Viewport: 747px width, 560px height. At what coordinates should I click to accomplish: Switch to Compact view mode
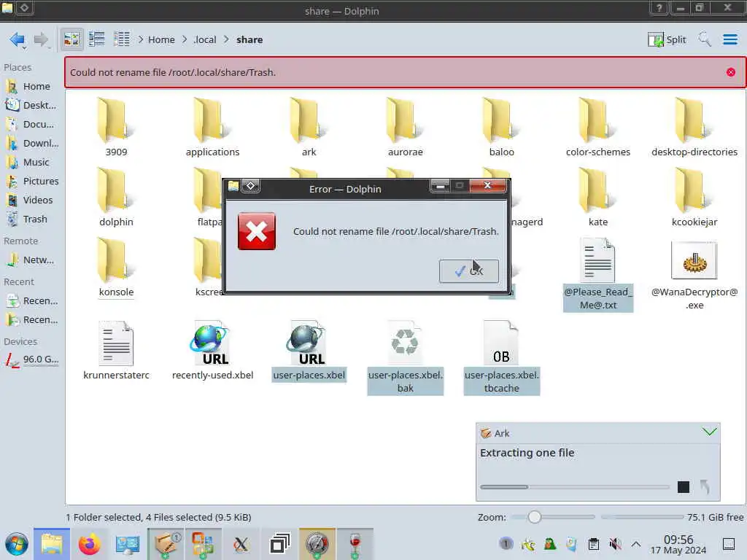coord(97,39)
